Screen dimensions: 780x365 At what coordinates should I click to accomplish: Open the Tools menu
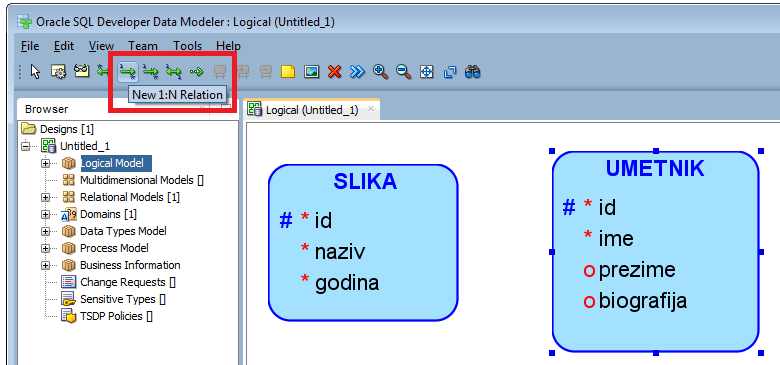coord(187,46)
